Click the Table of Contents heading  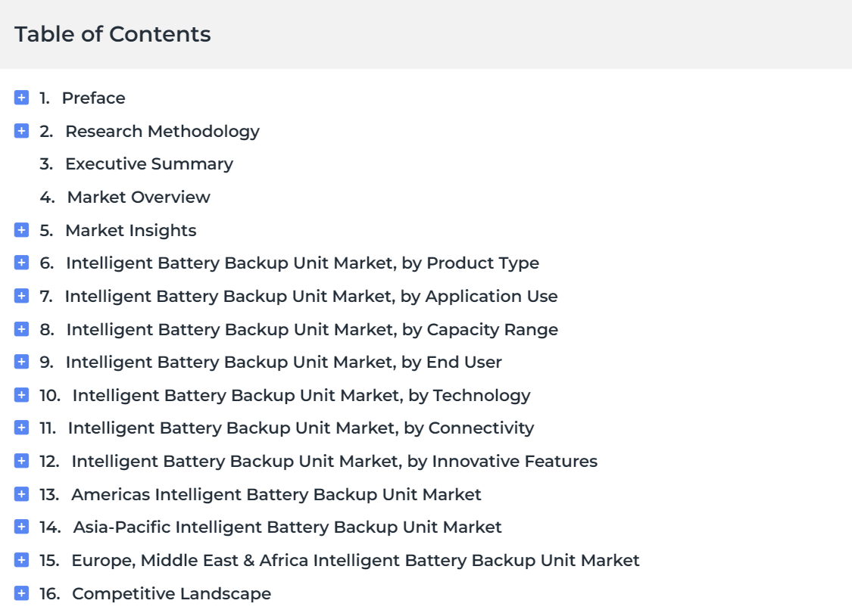pyautogui.click(x=113, y=34)
